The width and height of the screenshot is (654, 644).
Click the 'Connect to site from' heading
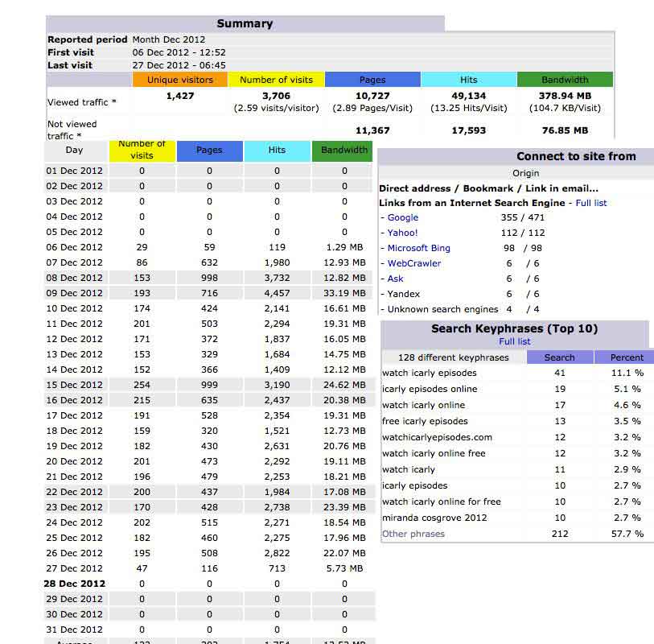[x=576, y=156]
